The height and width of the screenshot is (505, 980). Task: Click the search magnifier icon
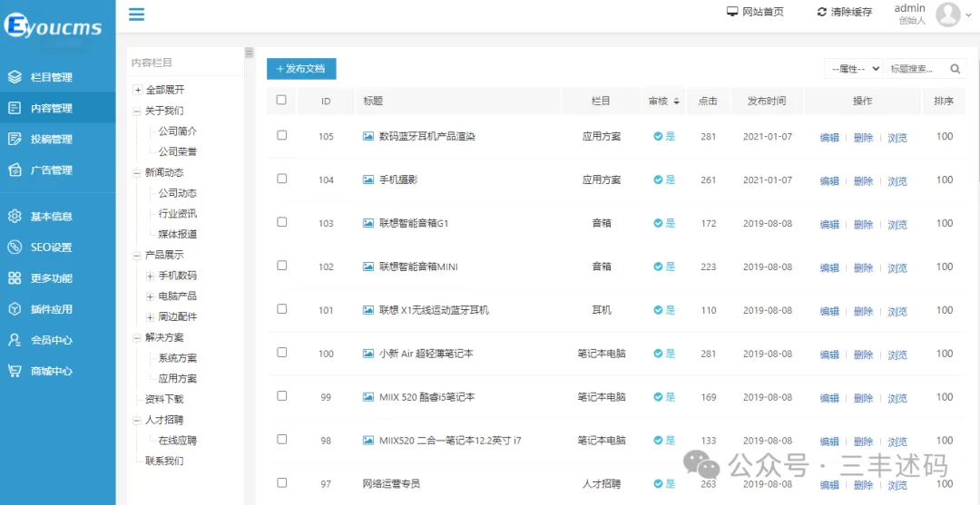(x=955, y=69)
